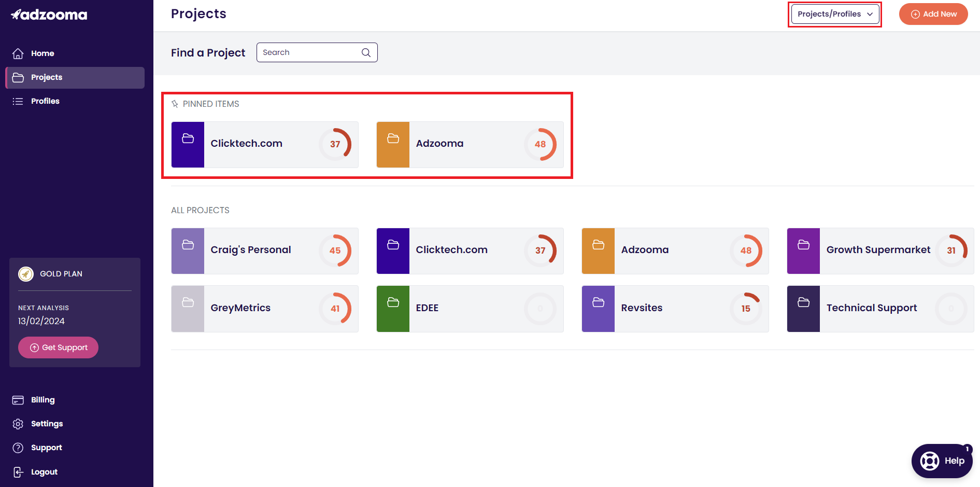Click the Help lifebuoy icon

click(930, 461)
